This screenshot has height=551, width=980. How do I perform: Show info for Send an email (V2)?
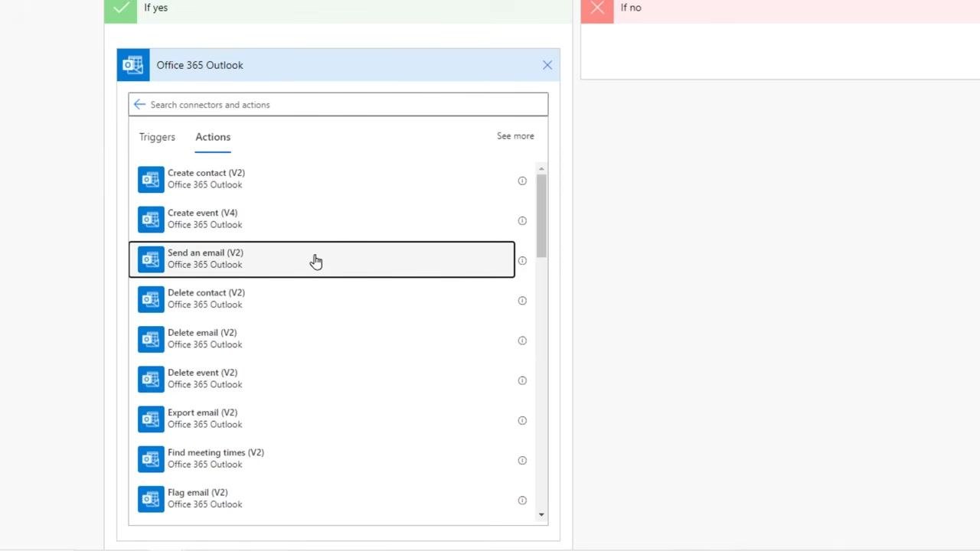(522, 260)
